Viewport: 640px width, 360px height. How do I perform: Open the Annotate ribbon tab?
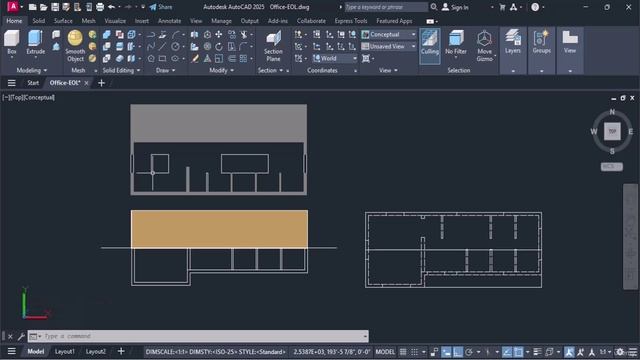point(169,21)
